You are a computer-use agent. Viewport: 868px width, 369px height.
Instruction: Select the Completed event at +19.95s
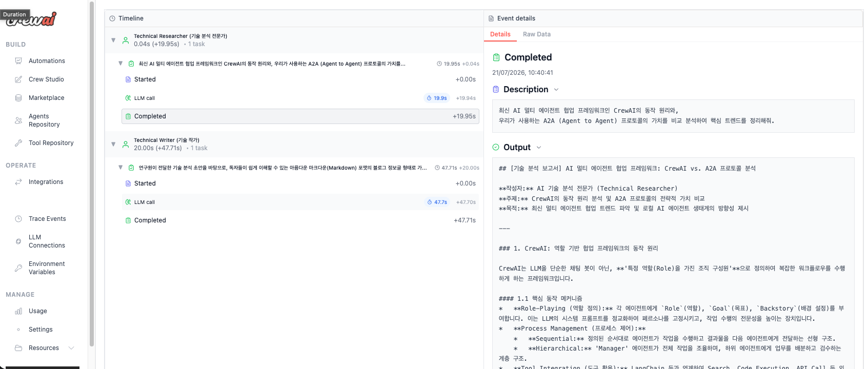pos(300,116)
